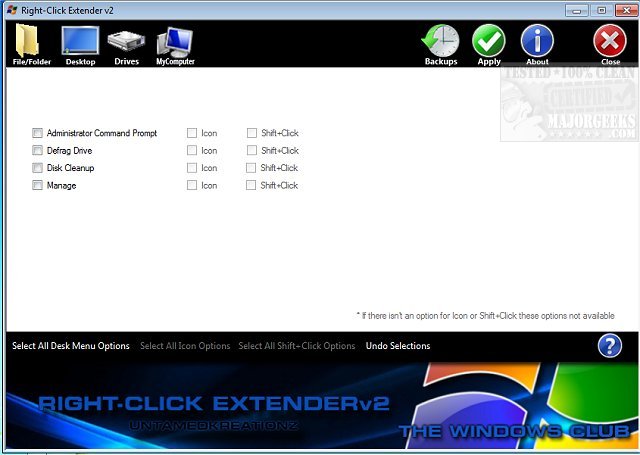The width and height of the screenshot is (640, 455).
Task: Check Icon option for Disk Cleanup
Action: (x=192, y=168)
